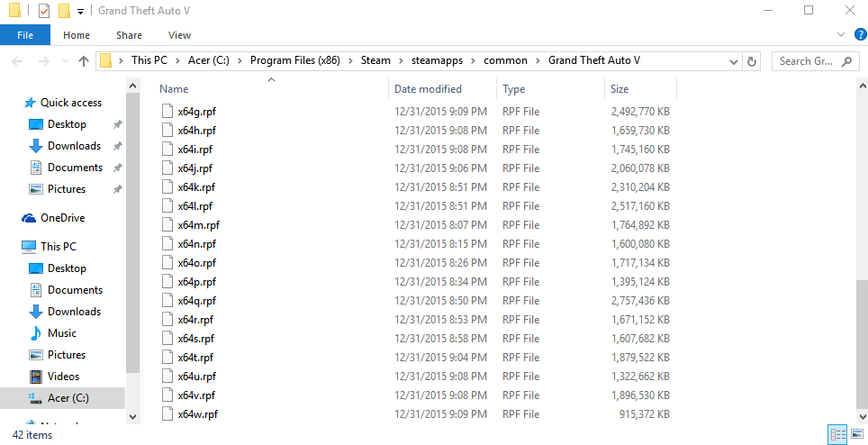This screenshot has height=445, width=868.
Task: Open pinned Documents under Quick access
Action: pyautogui.click(x=75, y=168)
